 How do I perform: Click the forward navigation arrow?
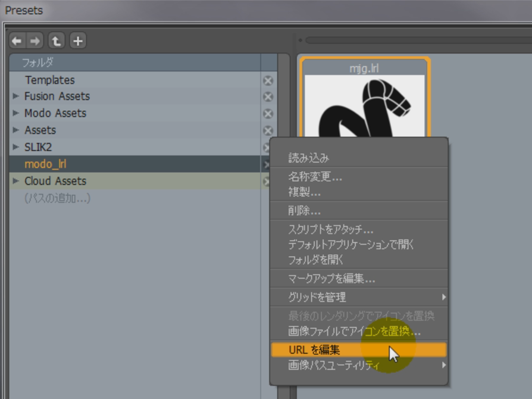point(35,41)
